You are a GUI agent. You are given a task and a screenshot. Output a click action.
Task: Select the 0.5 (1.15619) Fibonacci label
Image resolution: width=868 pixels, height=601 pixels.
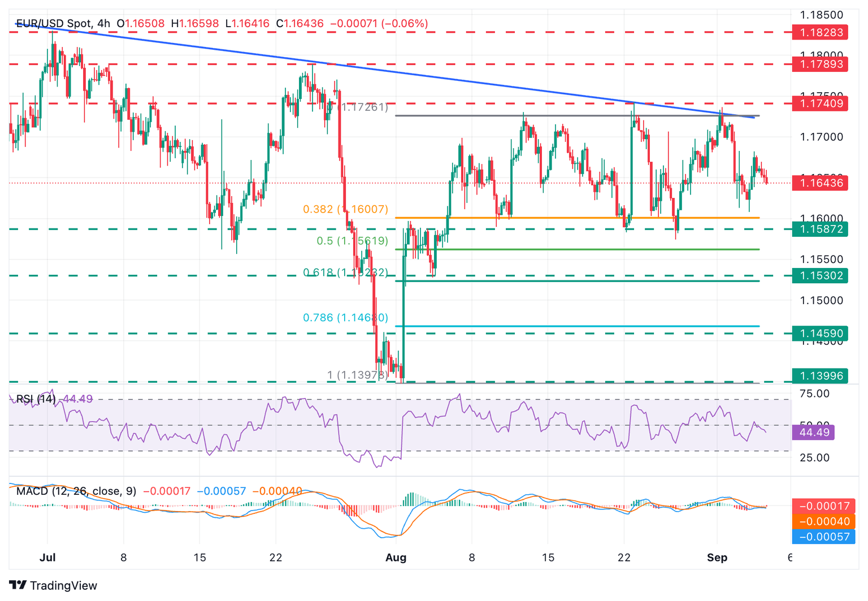coord(352,241)
